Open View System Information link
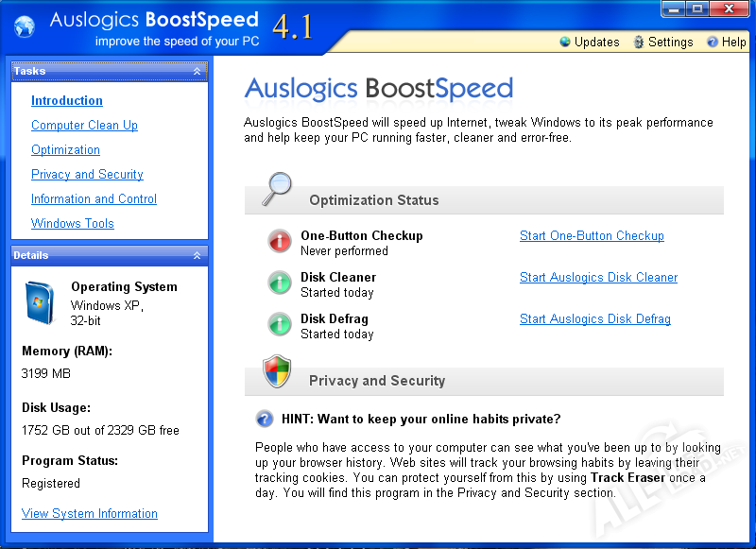Viewport: 756px width, 549px height. pos(90,514)
